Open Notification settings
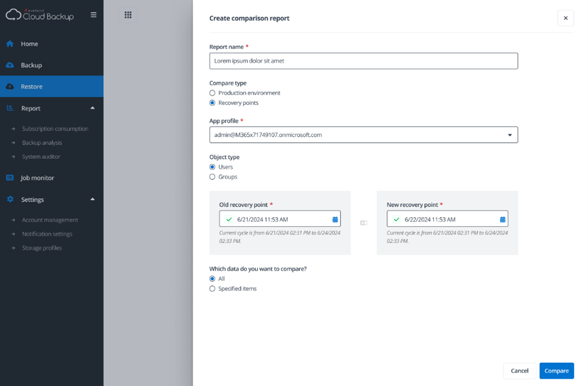The width and height of the screenshot is (588, 386). [47, 234]
